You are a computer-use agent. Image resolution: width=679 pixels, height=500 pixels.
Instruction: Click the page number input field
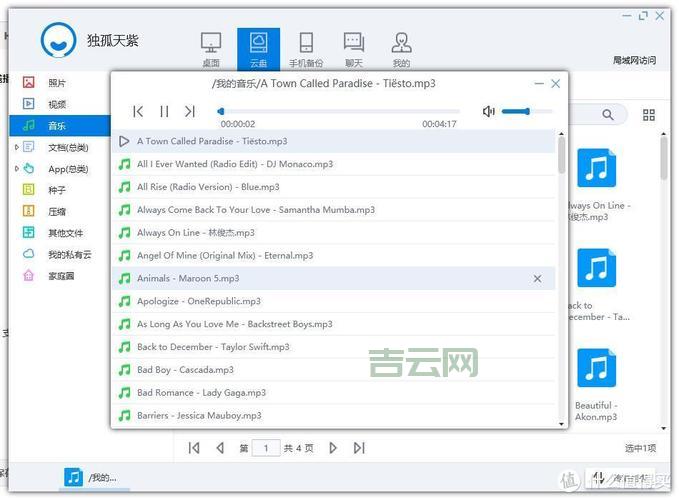click(x=266, y=448)
